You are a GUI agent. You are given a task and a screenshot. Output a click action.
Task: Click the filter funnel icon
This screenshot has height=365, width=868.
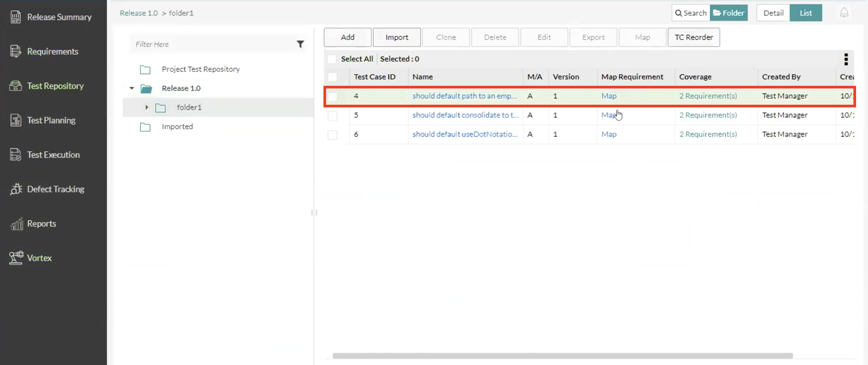(x=300, y=44)
